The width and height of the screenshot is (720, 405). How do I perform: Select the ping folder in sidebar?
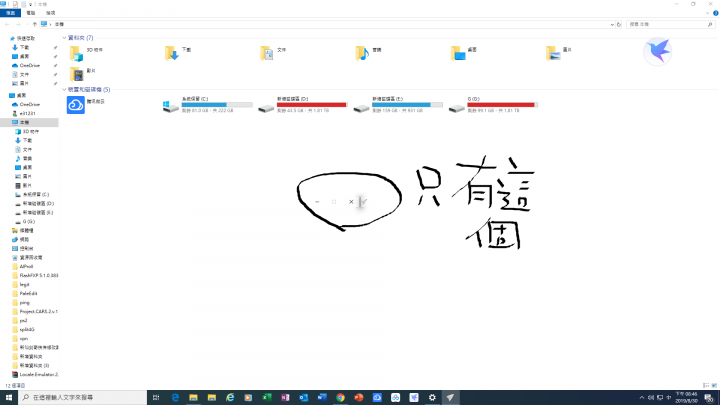click(x=24, y=303)
